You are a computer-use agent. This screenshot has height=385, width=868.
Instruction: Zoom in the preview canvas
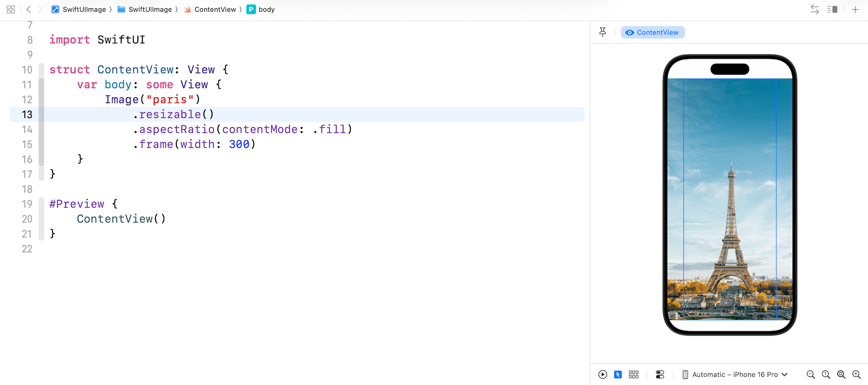coord(856,375)
